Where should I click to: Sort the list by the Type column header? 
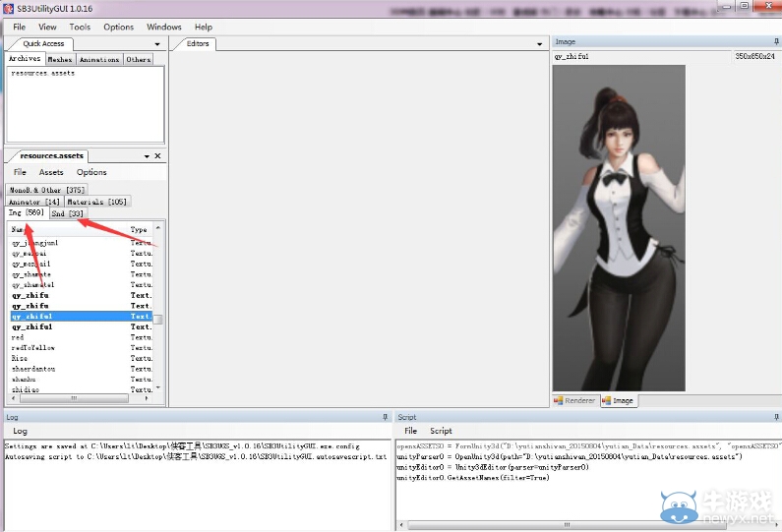(139, 229)
